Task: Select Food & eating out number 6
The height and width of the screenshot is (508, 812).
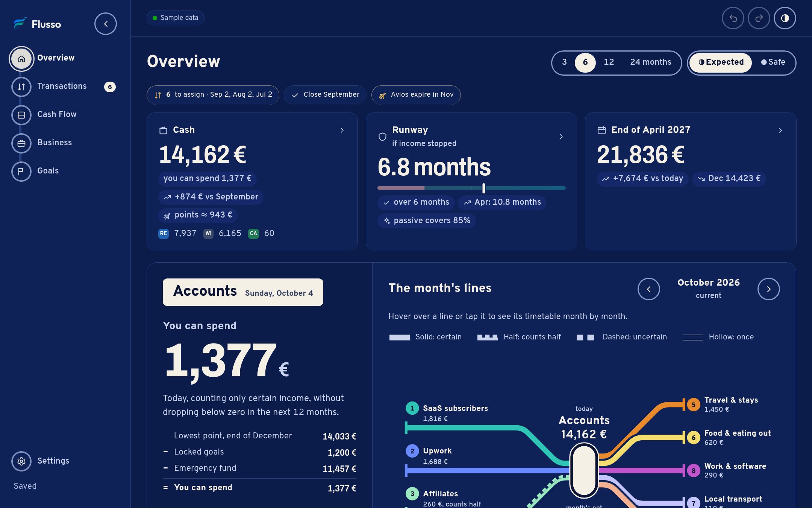Action: coord(694,438)
